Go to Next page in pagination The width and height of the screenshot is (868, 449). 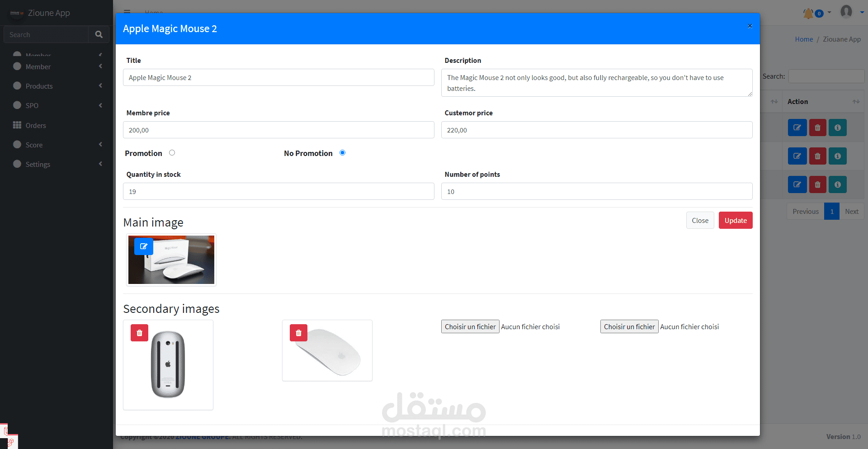(852, 211)
